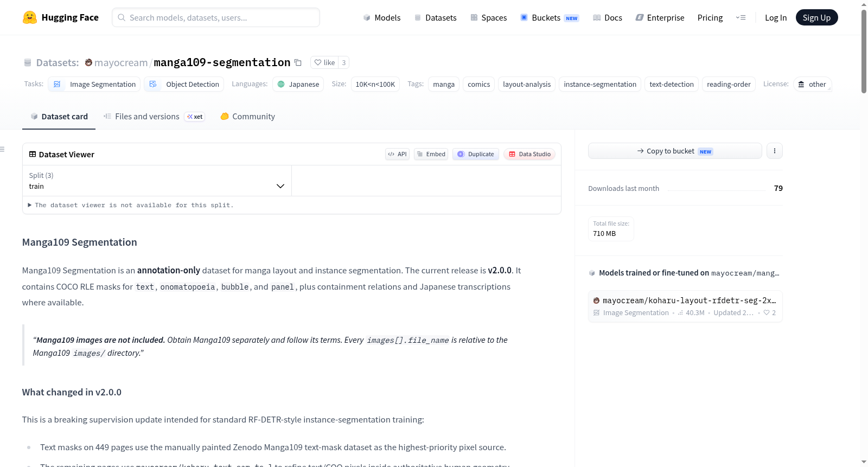Switch to the Dataset card tab
Image resolution: width=868 pixels, height=467 pixels.
click(x=59, y=116)
